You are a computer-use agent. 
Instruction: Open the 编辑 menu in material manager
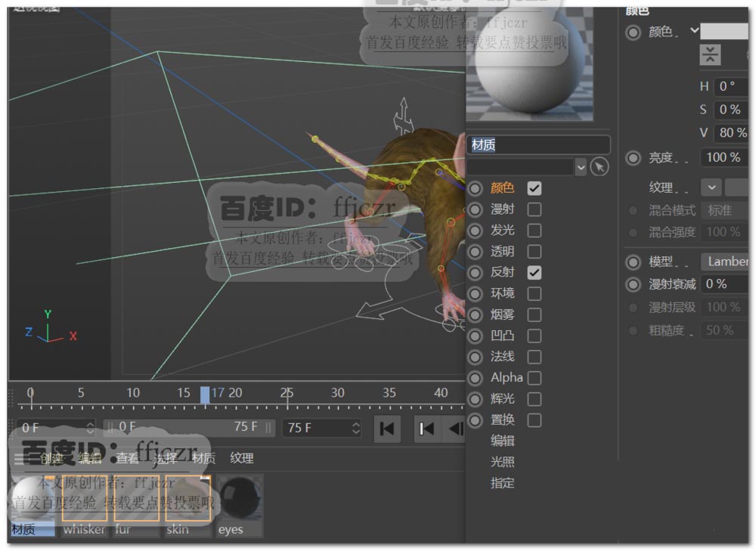[x=90, y=459]
